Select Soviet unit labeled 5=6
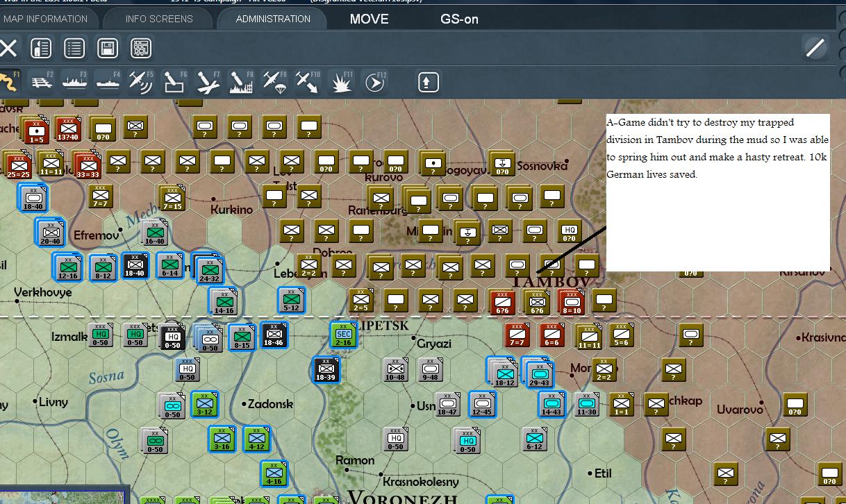The width and height of the screenshot is (846, 504). click(x=621, y=335)
